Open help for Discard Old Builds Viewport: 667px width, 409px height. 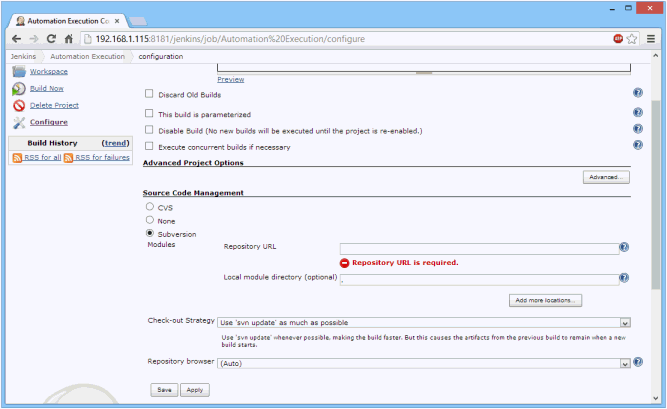tap(637, 93)
